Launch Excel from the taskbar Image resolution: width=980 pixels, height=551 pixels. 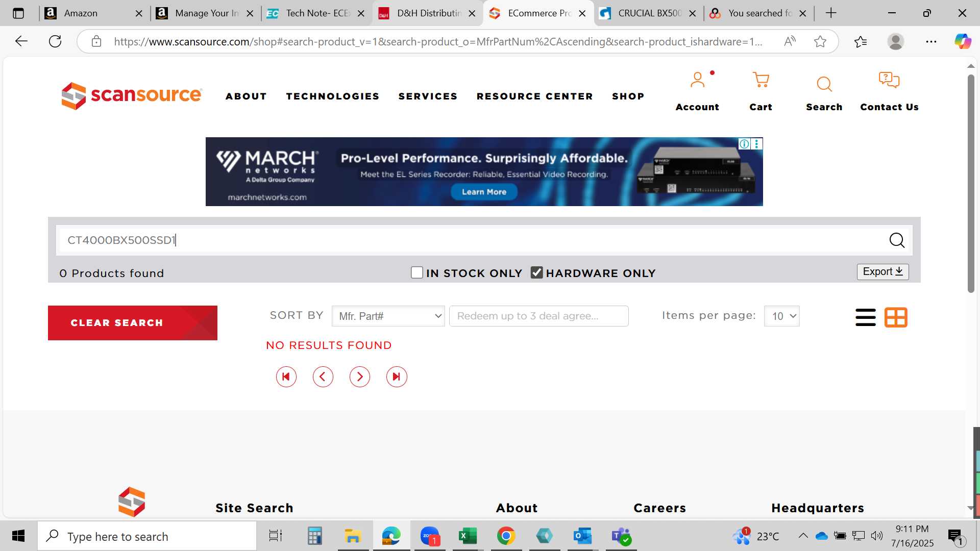coord(468,536)
